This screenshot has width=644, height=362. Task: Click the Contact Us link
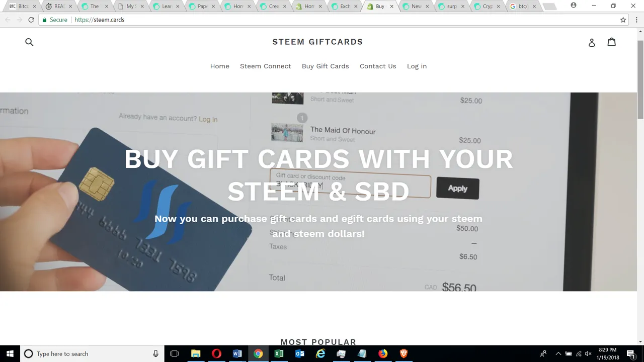pyautogui.click(x=378, y=66)
